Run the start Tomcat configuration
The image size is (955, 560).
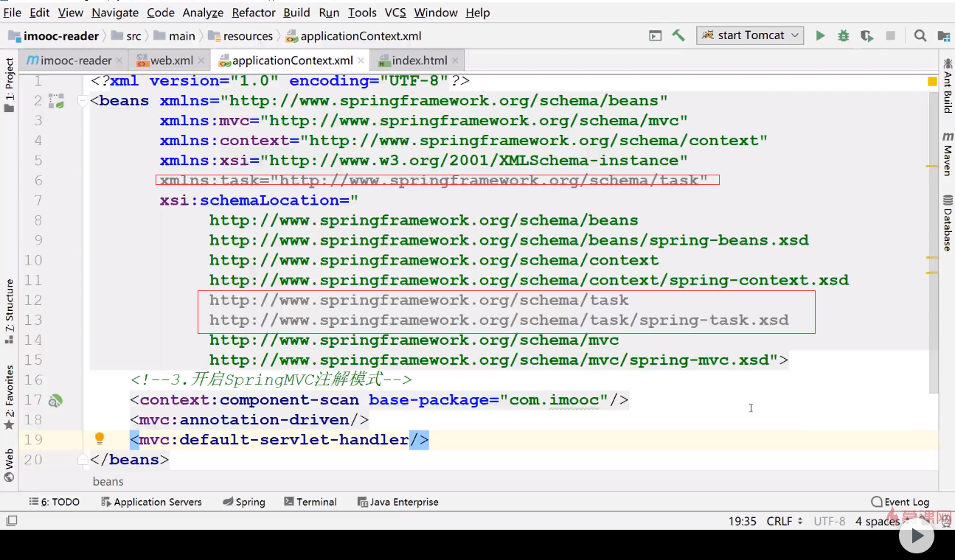(820, 35)
